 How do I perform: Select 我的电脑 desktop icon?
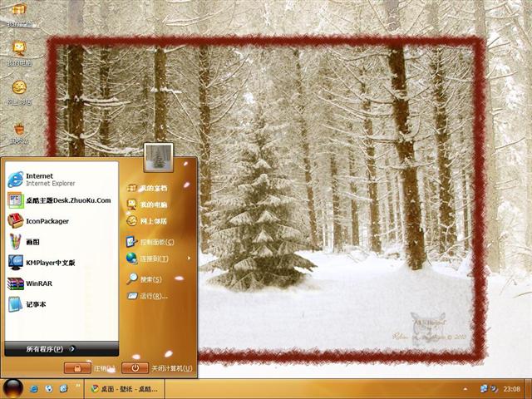point(19,53)
